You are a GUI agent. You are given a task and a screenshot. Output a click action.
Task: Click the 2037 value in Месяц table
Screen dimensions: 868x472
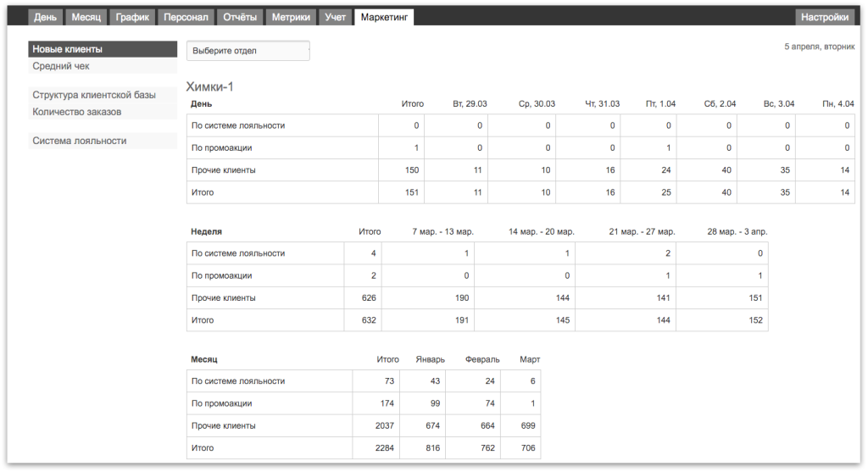[x=385, y=425]
